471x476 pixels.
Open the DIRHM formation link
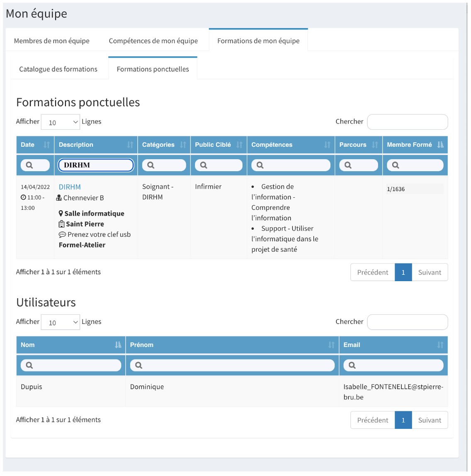[x=70, y=187]
